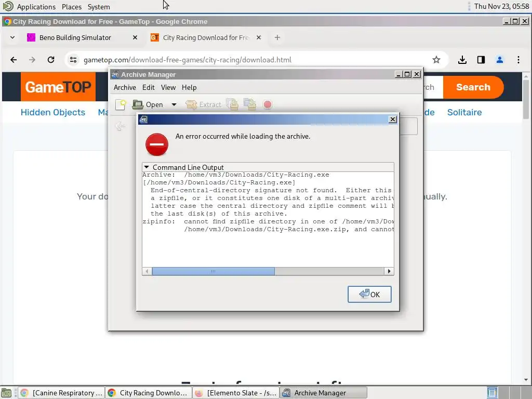This screenshot has width=532, height=399.
Task: Open a new Chrome tab
Action: 277,37
